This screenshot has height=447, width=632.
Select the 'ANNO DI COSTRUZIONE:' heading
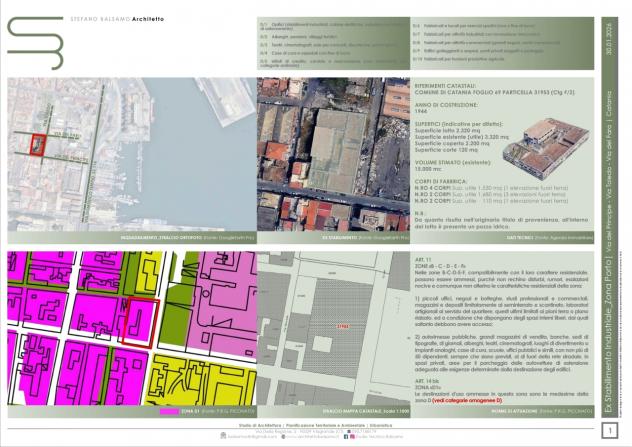point(446,105)
